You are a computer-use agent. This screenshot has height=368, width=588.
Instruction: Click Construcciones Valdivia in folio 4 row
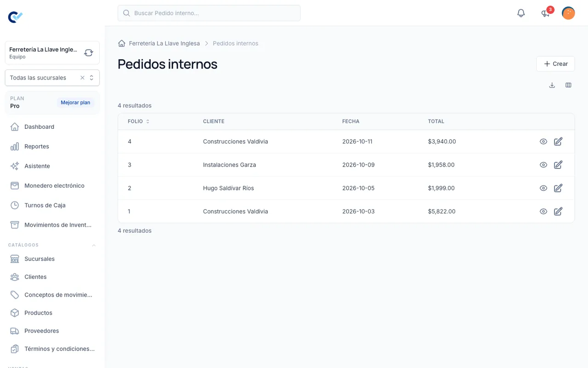235,142
